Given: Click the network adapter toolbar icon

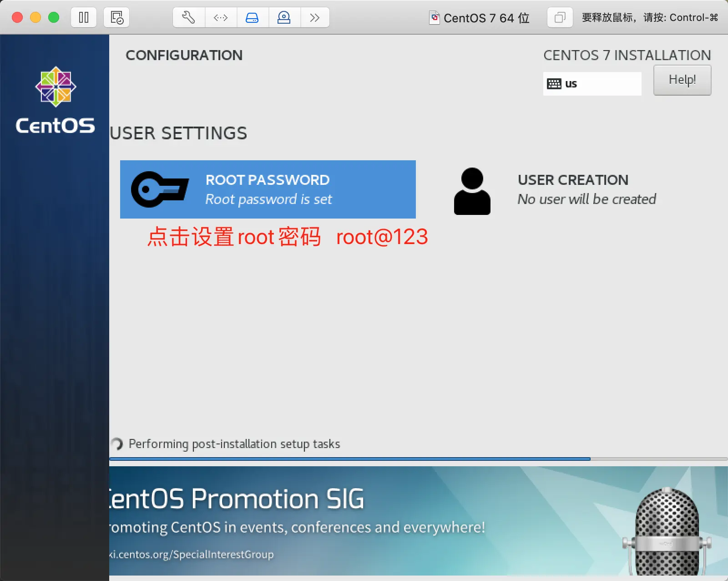Looking at the screenshot, I should click(x=221, y=18).
